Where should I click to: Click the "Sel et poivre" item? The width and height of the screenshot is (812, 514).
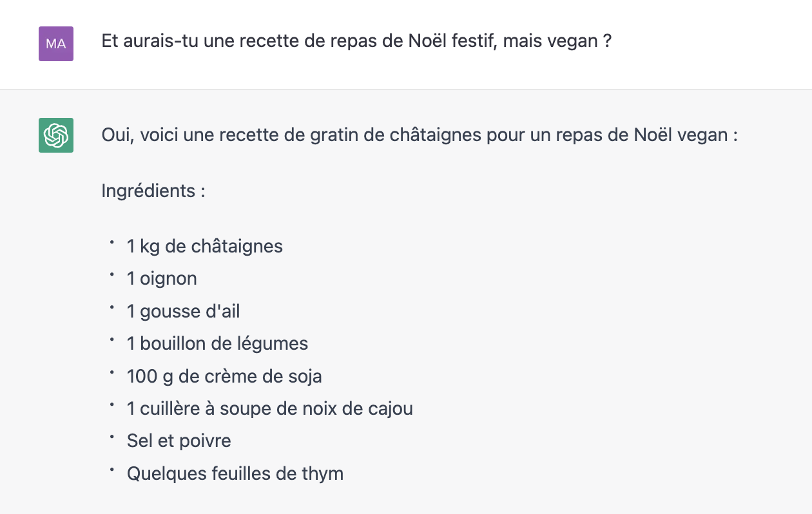(179, 441)
